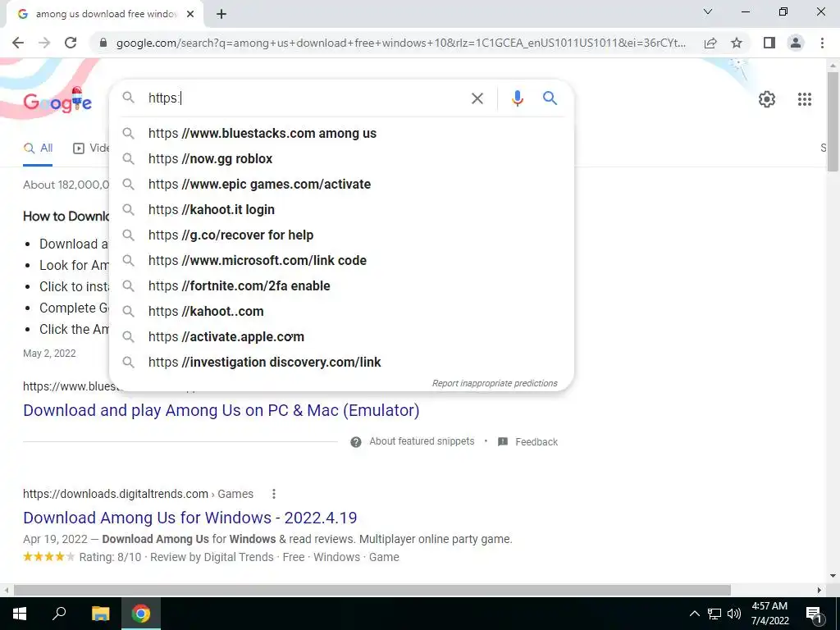Click Report inappropriate predictions

[x=495, y=384]
